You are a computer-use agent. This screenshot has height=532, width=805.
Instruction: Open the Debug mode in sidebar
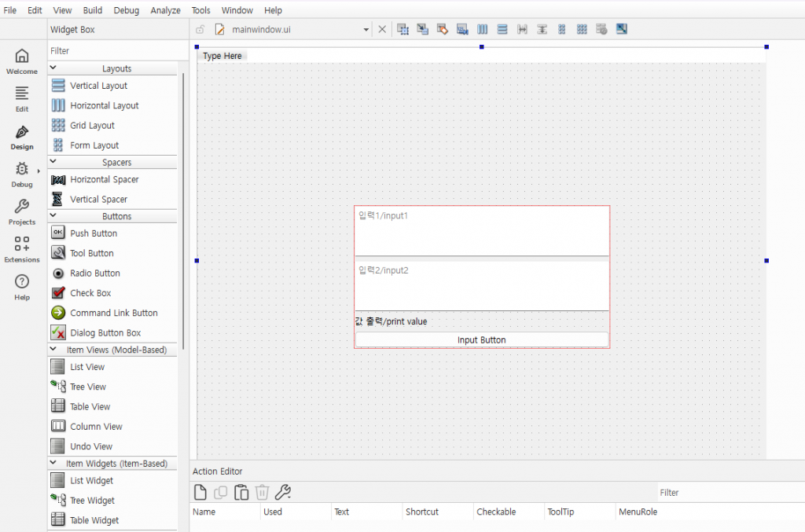tap(22, 174)
